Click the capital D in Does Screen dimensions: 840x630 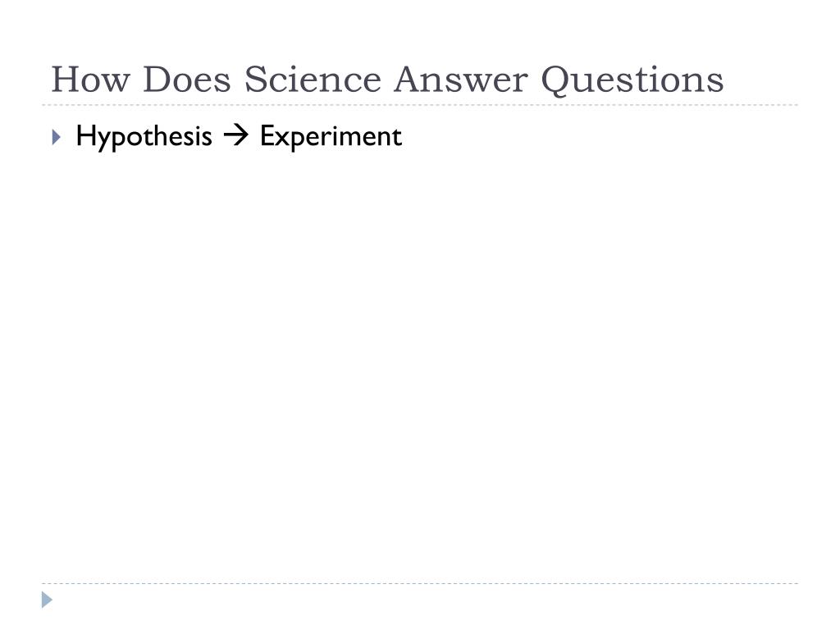[158, 80]
